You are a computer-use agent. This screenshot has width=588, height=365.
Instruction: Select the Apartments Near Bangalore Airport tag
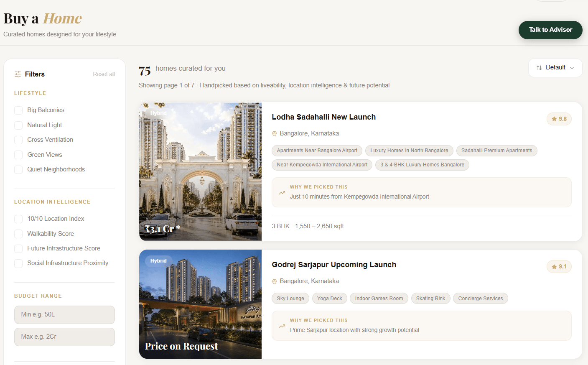pyautogui.click(x=317, y=151)
